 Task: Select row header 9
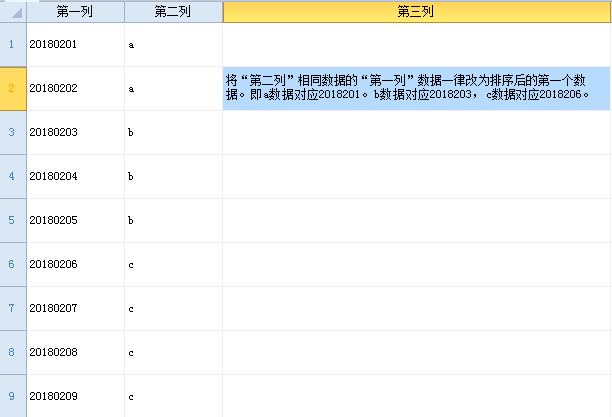(x=13, y=396)
